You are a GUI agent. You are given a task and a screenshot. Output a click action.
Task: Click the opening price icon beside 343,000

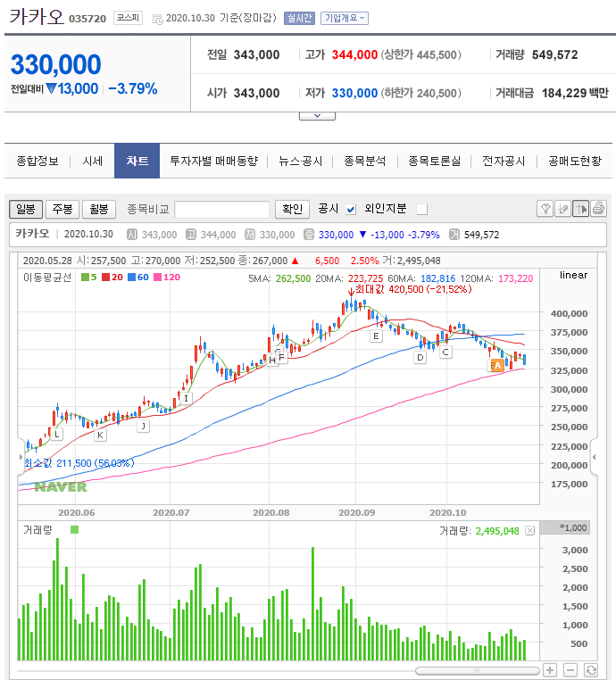click(x=132, y=235)
